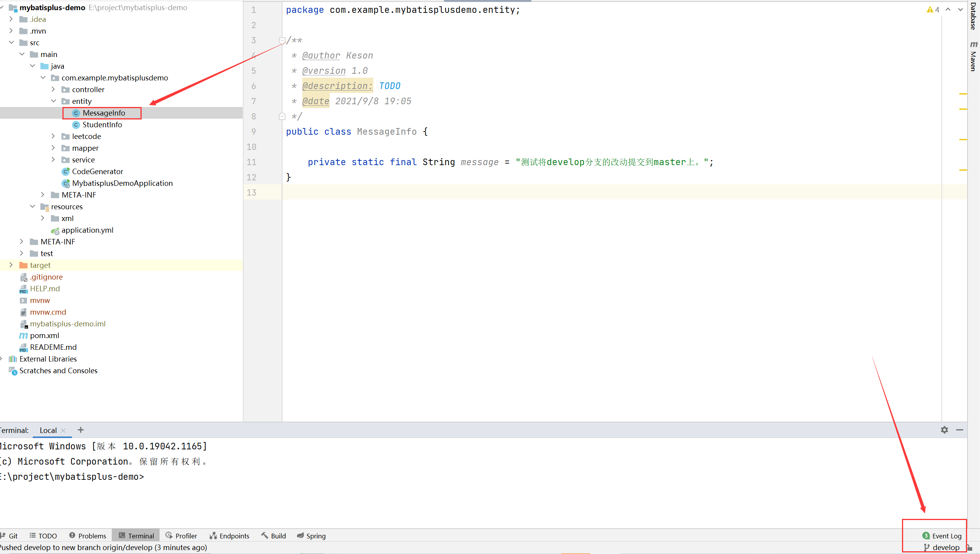Open MessageInfo class in entity package
The height and width of the screenshot is (554, 980).
(103, 112)
